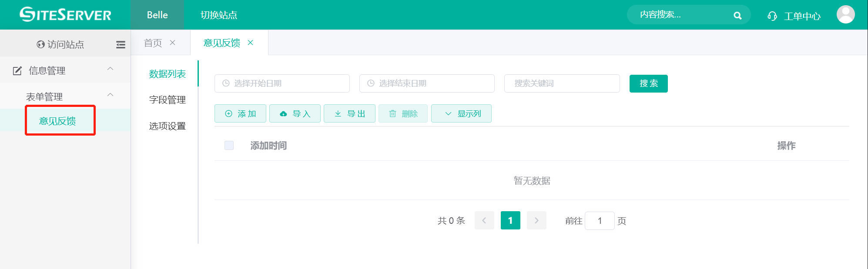Toggle the select-all checkbox in table header
The width and height of the screenshot is (868, 269).
point(229,145)
